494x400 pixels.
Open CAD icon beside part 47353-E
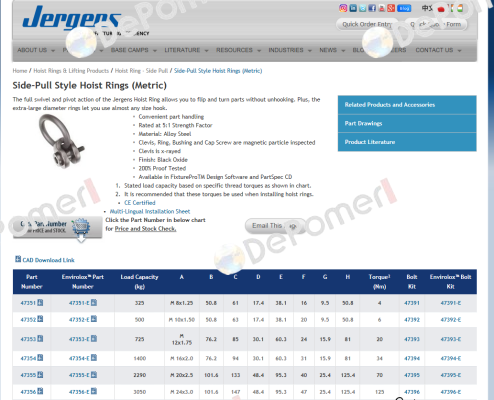pyautogui.click(x=94, y=338)
